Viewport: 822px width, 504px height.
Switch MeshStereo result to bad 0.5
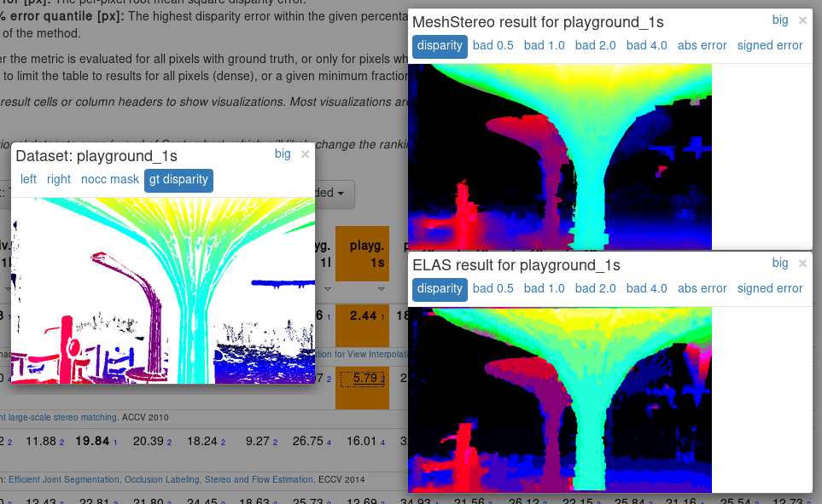click(x=493, y=45)
